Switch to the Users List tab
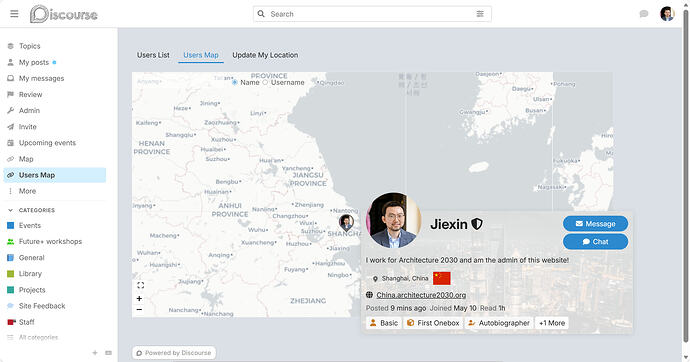The height and width of the screenshot is (362, 690). click(153, 55)
